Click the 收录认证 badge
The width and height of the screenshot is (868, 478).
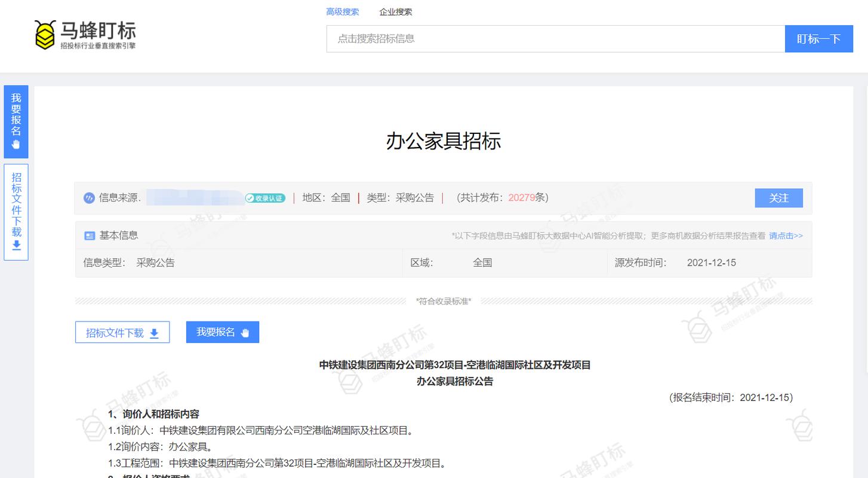click(x=265, y=198)
